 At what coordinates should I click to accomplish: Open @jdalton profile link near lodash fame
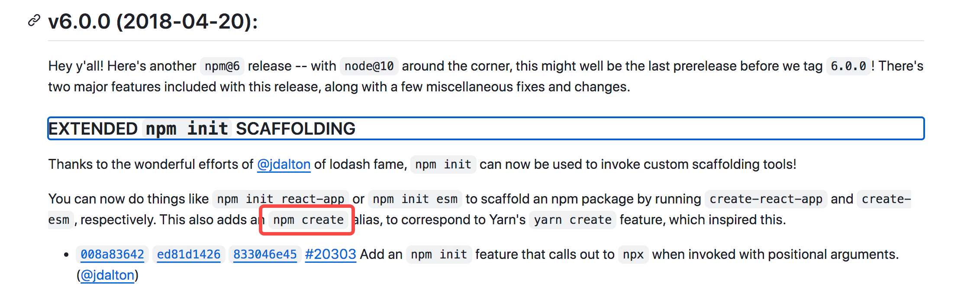284,165
